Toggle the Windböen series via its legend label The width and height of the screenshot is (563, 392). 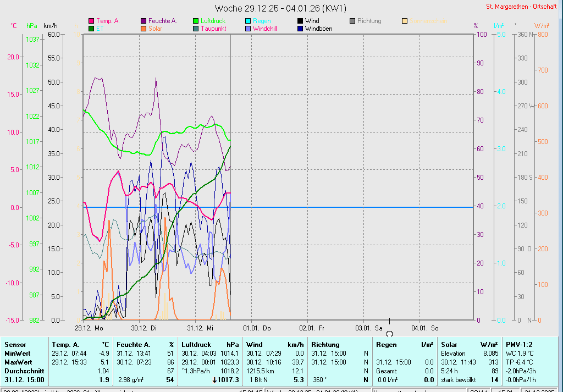coord(318,28)
